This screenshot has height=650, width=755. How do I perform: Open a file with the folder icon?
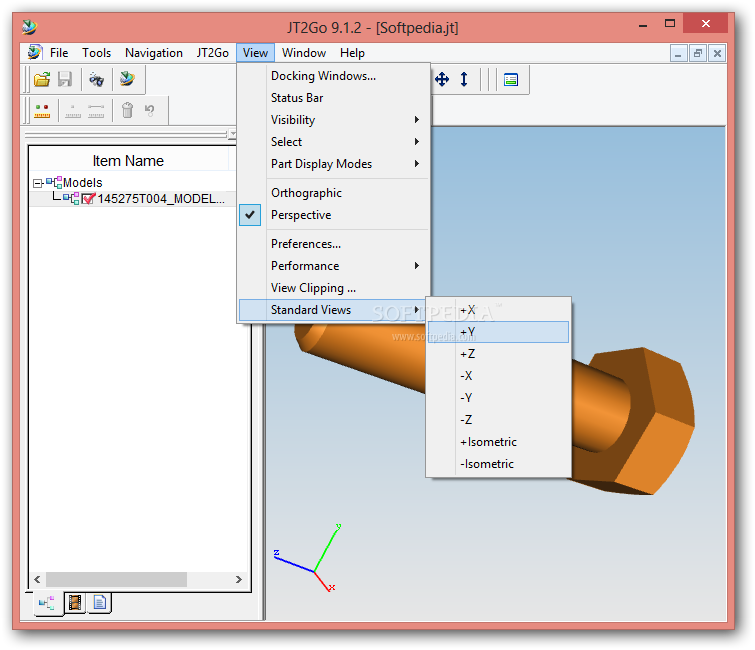[x=42, y=79]
